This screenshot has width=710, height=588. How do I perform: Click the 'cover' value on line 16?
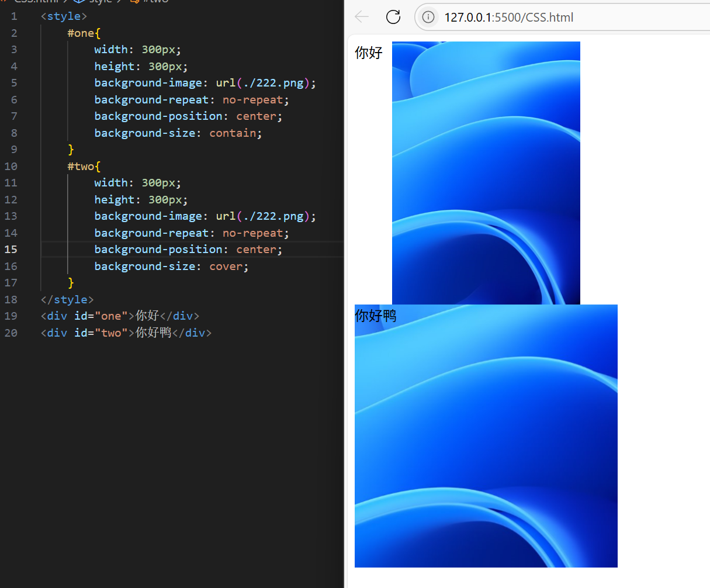click(226, 267)
